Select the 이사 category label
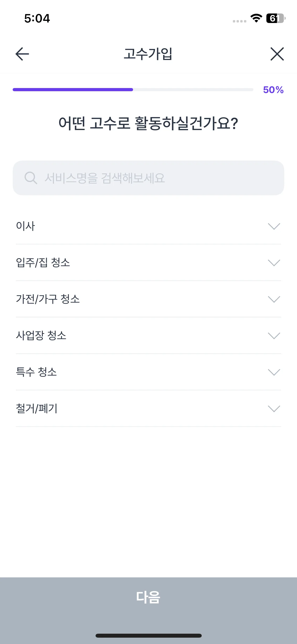Image resolution: width=297 pixels, height=644 pixels. click(x=26, y=226)
